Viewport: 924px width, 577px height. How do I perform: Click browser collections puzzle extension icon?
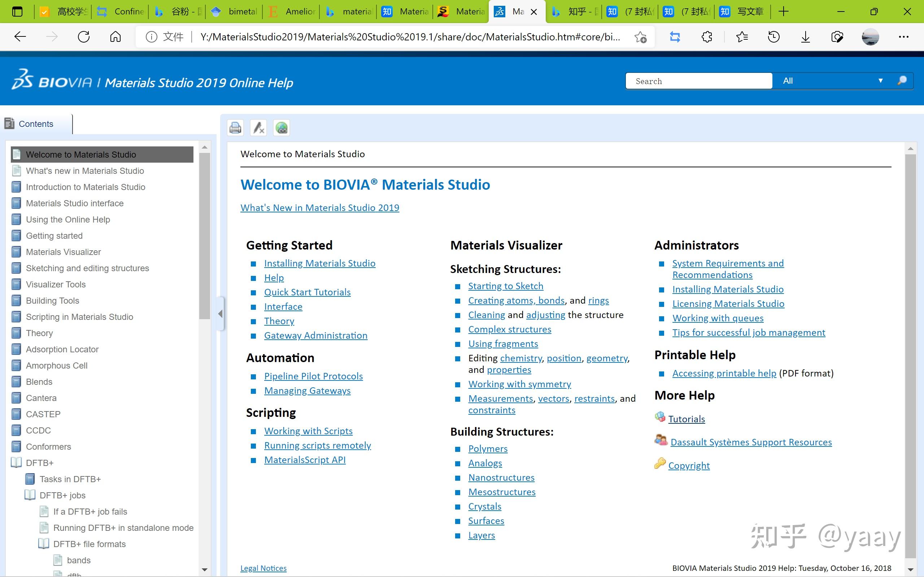[x=707, y=37]
